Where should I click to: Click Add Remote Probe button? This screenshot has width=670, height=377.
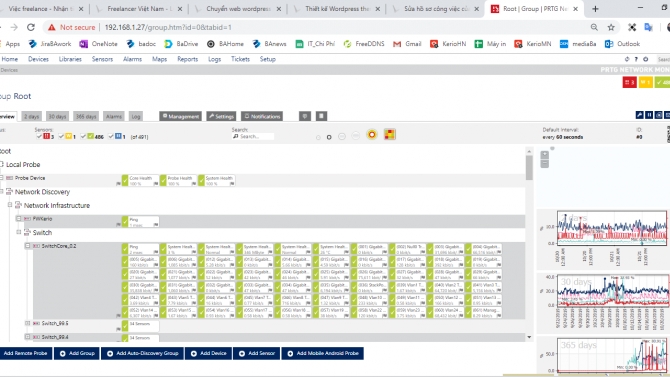pos(26,353)
